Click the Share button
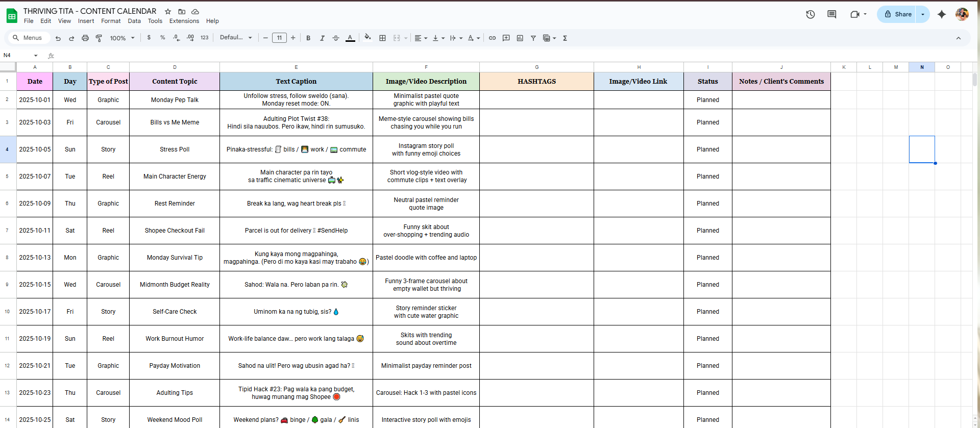 (898, 14)
